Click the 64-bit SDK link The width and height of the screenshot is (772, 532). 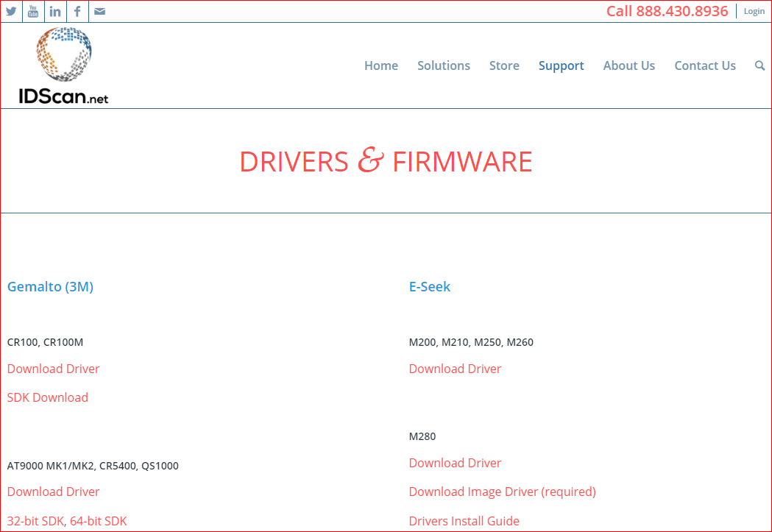(98, 521)
